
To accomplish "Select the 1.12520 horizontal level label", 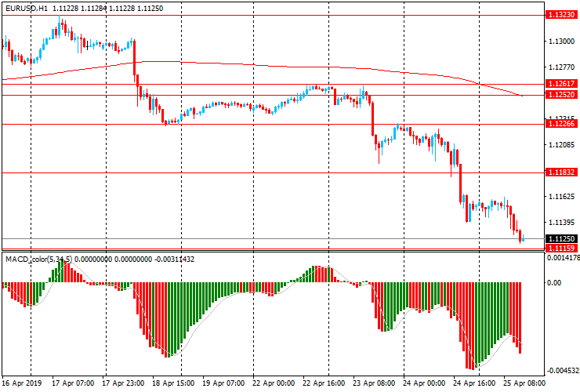I will pyautogui.click(x=562, y=95).
